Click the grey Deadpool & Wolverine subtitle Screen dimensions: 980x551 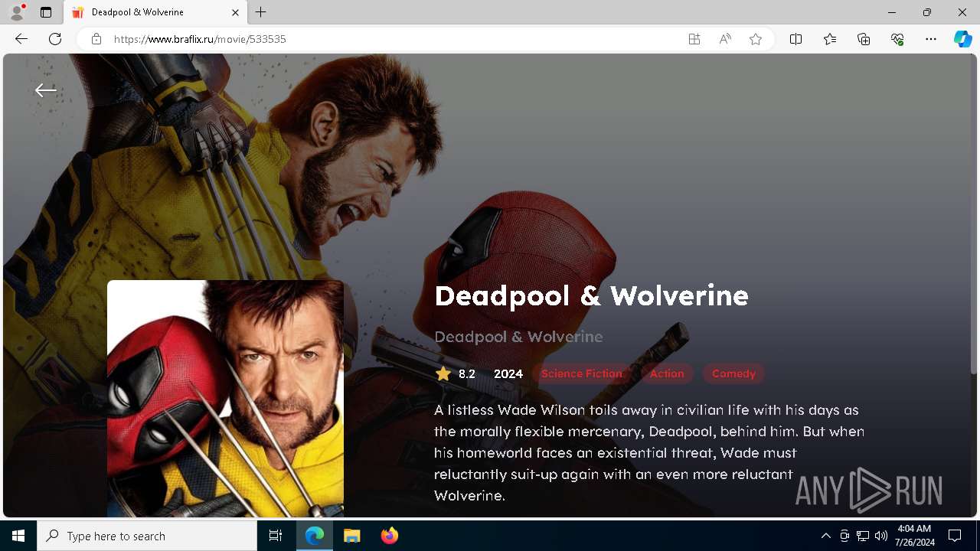tap(518, 337)
